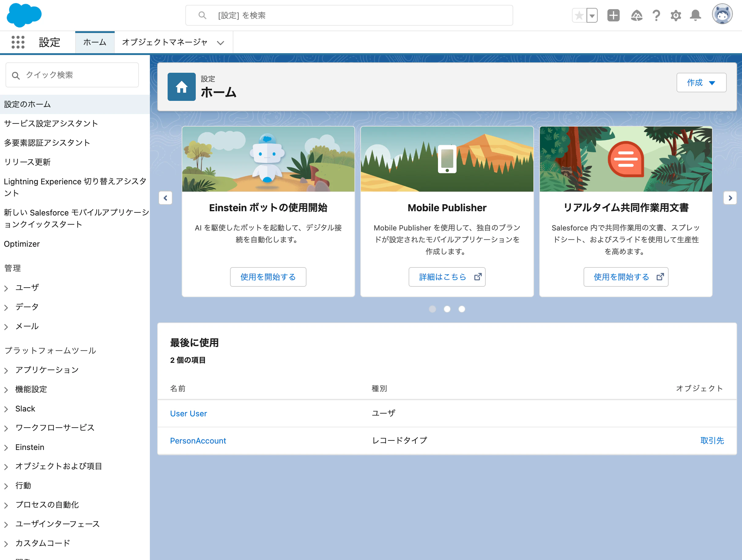Open the 取引先 object link
742x560 pixels.
(712, 440)
